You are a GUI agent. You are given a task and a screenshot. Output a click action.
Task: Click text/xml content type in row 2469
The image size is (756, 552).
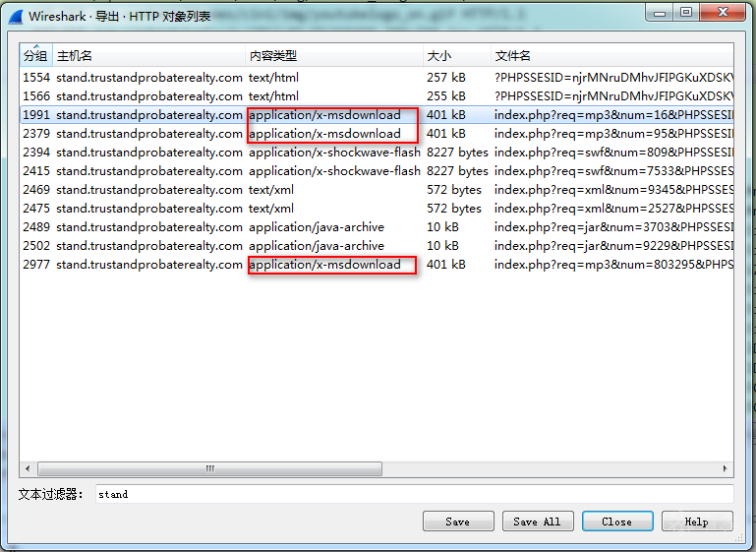coord(271,190)
